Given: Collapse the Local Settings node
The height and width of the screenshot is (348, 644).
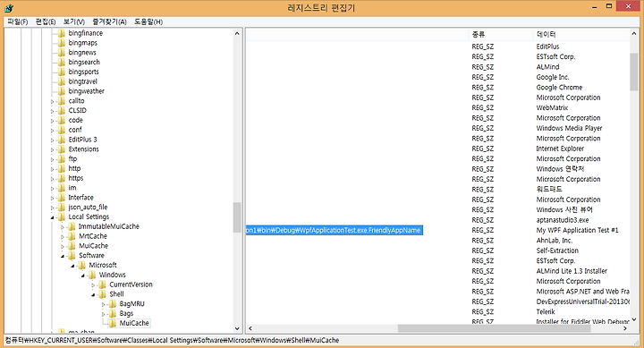Looking at the screenshot, I should 52,217.
